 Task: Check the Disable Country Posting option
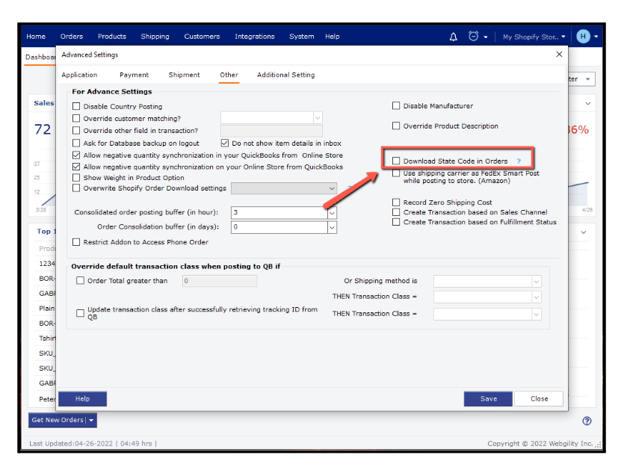pyautogui.click(x=77, y=106)
